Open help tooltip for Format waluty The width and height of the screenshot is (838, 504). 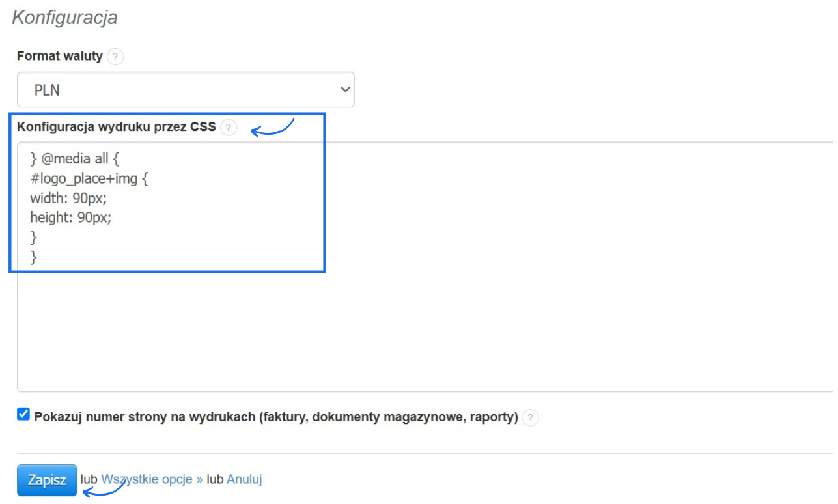tap(115, 57)
